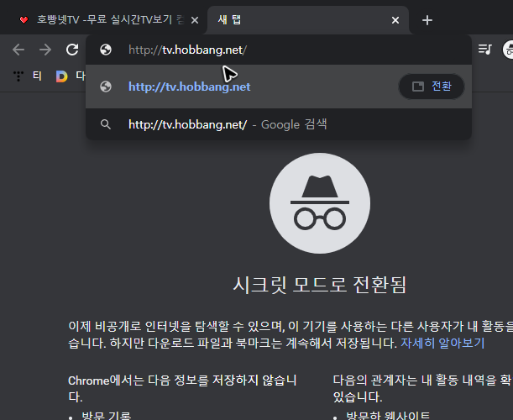Image resolution: width=513 pixels, height=420 pixels.
Task: Click the address bar URL field
Action: pos(279,50)
